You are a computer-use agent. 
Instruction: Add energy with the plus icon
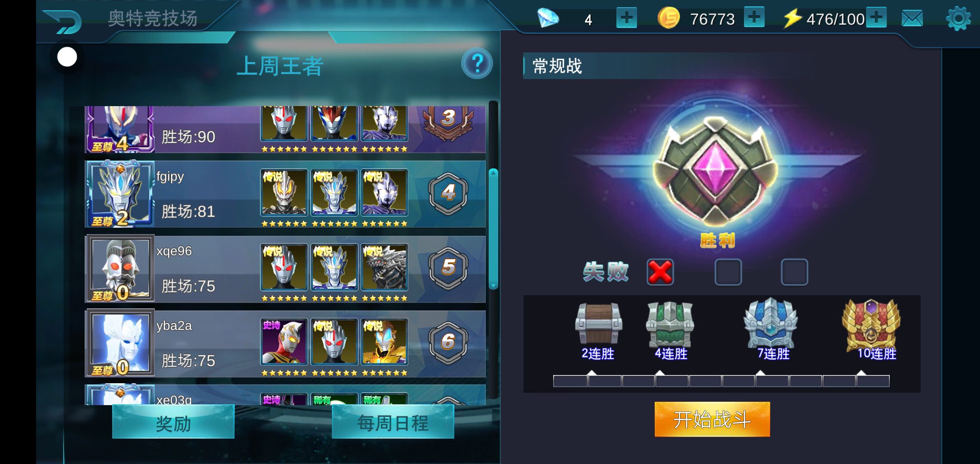[876, 18]
